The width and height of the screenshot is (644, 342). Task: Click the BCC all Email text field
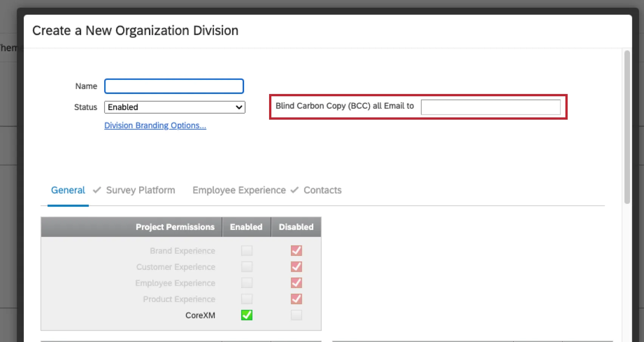click(491, 107)
